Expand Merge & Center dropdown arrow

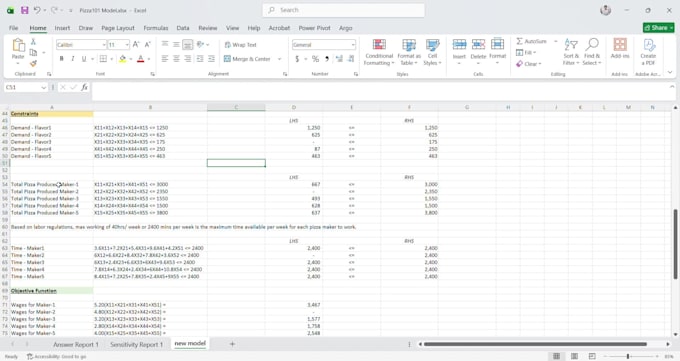click(279, 59)
